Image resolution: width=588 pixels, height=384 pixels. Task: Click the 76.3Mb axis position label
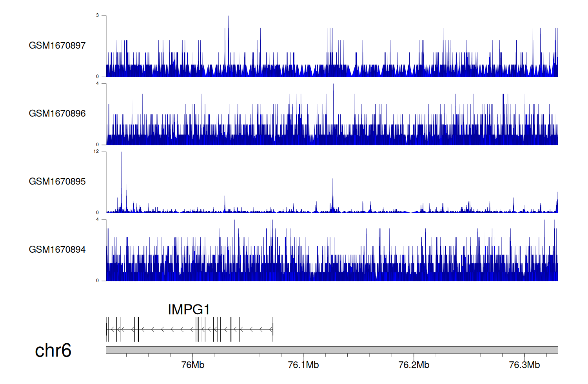[524, 365]
